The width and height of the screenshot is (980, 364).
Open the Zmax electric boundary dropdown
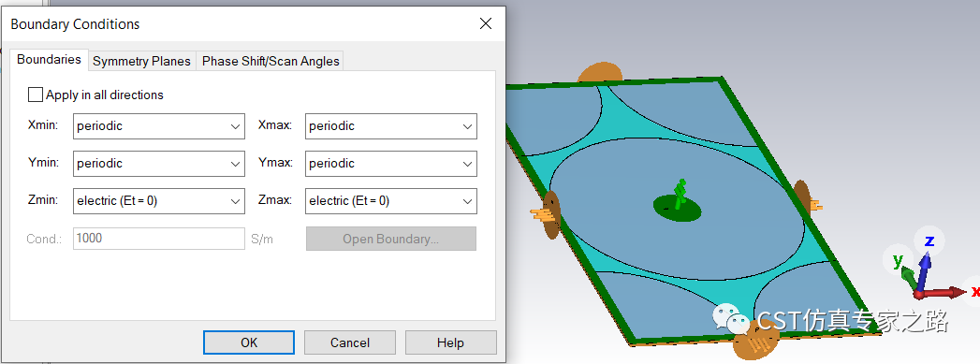(391, 201)
